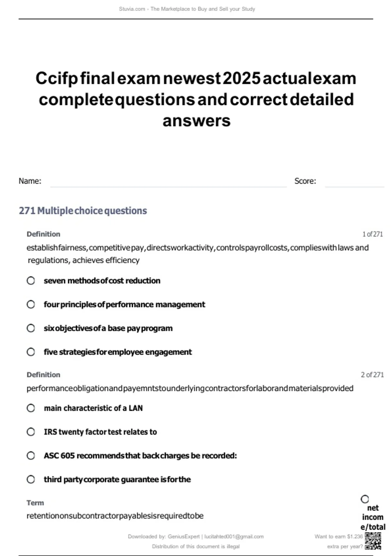Mark 'main characteristic of a LAN' radio button
This screenshot has width=392, height=556.
[x=31, y=408]
